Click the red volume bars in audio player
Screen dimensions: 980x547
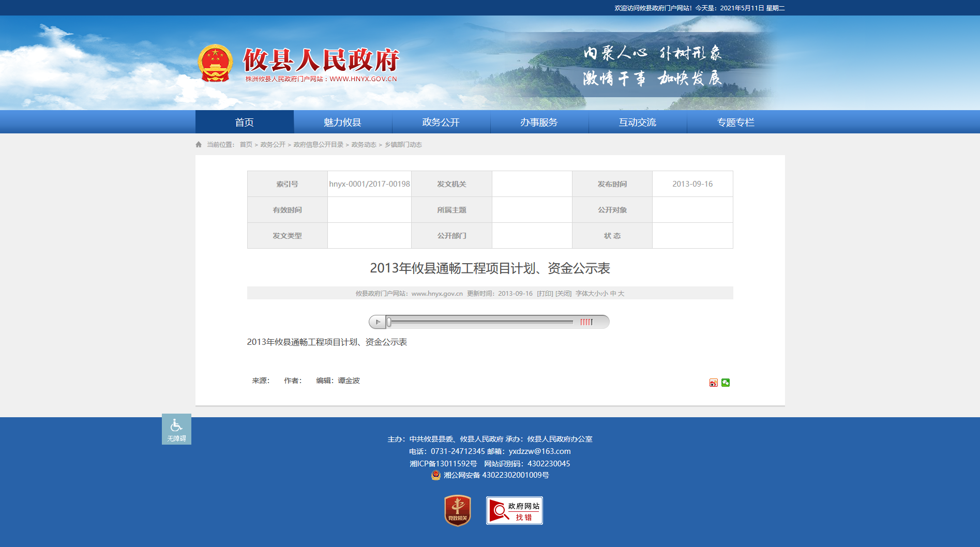click(586, 322)
